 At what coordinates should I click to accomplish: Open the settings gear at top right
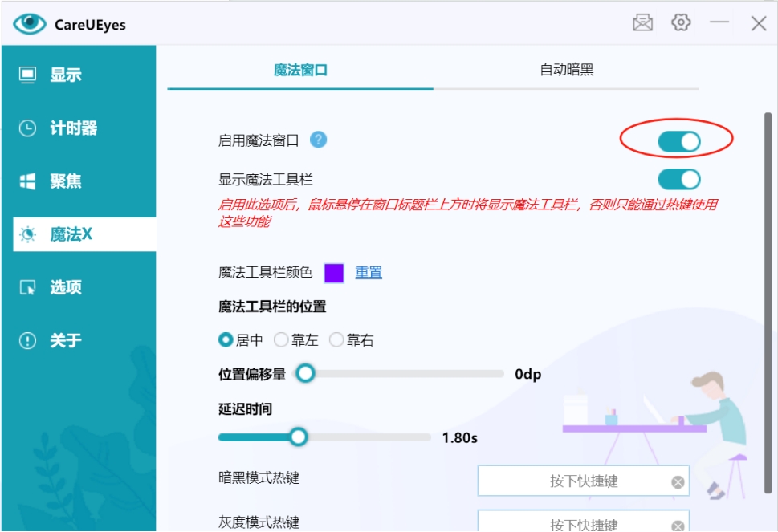pos(681,22)
